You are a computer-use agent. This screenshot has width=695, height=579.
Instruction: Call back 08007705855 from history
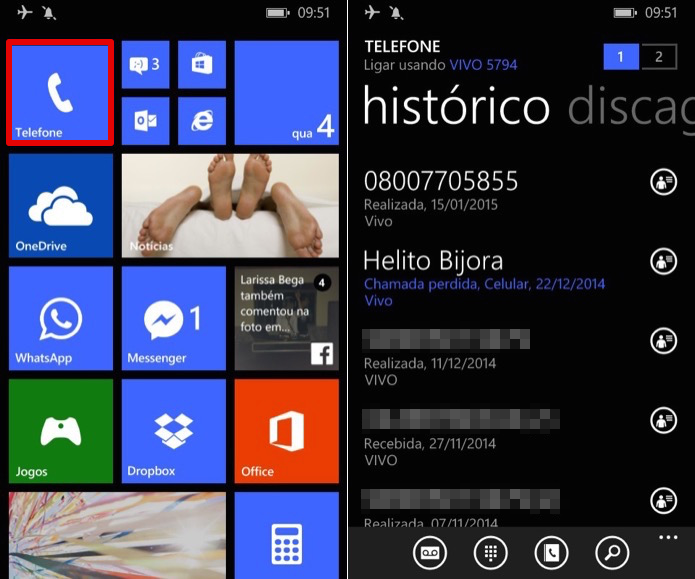pos(441,181)
